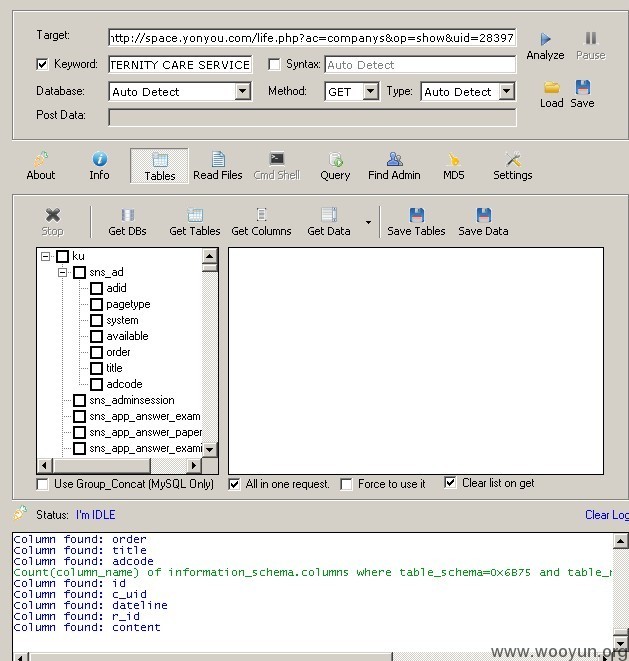Click Get DBs toolbar button
This screenshot has width=629, height=661.
127,222
